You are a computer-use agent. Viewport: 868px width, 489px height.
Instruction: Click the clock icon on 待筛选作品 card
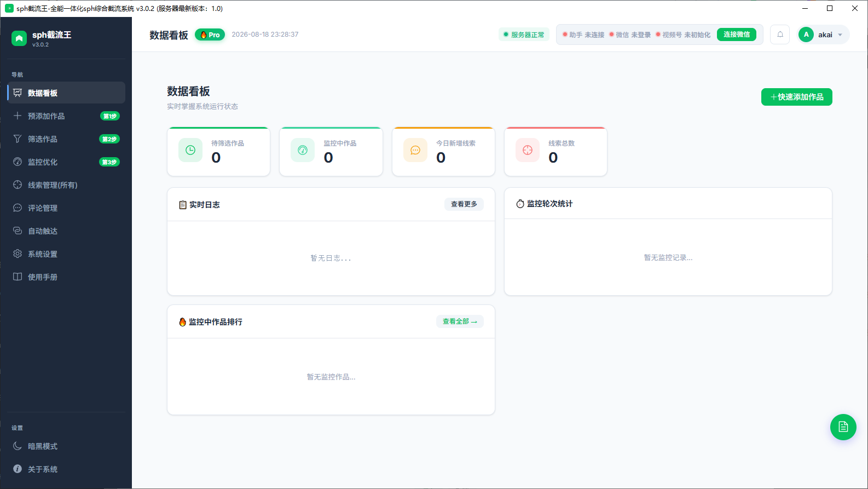190,150
